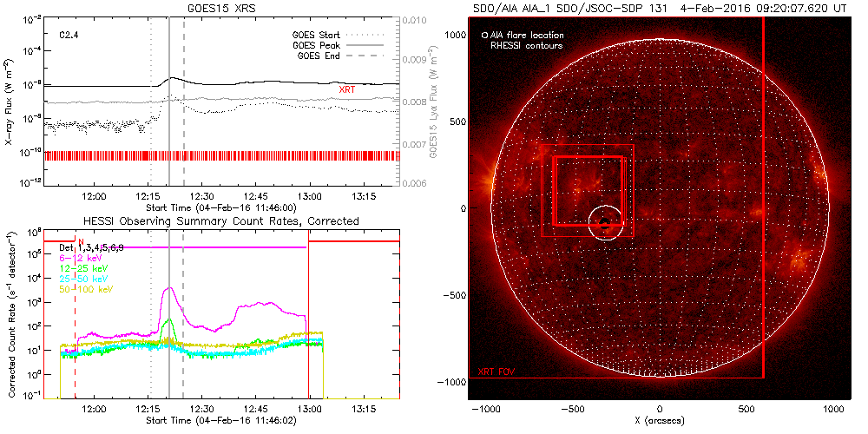Image resolution: width=868 pixels, height=434 pixels.
Task: Click the bright active region near the right limb
Action: pyautogui.click(x=797, y=259)
